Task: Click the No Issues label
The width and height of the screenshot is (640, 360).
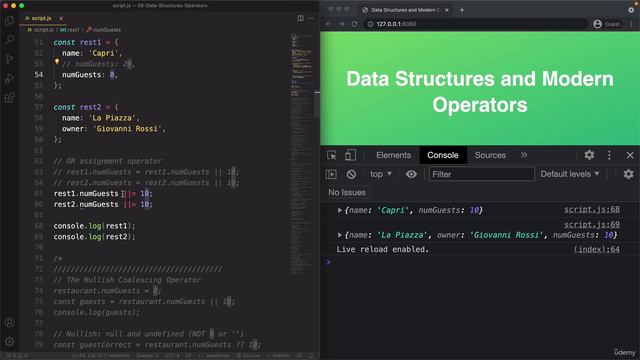Action: (x=347, y=193)
